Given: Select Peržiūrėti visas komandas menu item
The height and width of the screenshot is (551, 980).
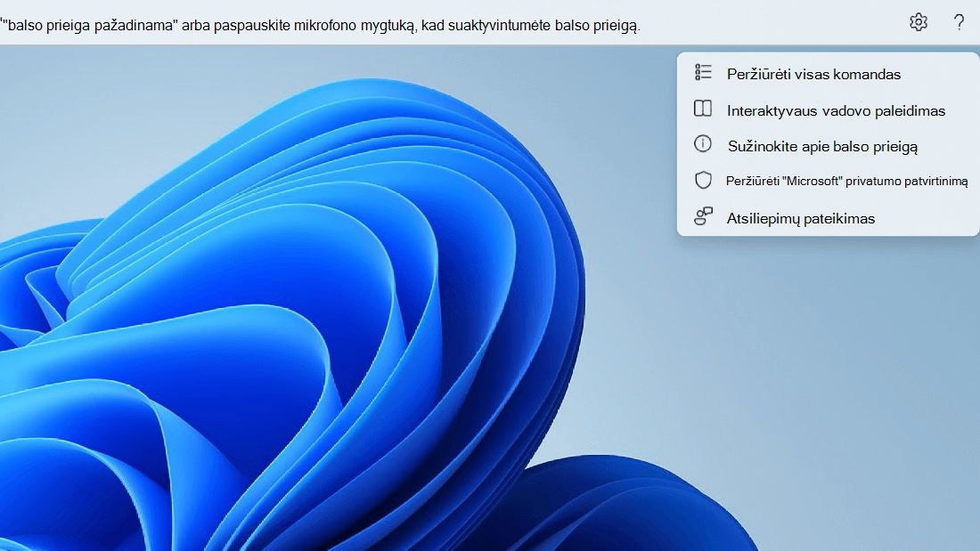Looking at the screenshot, I should click(828, 74).
